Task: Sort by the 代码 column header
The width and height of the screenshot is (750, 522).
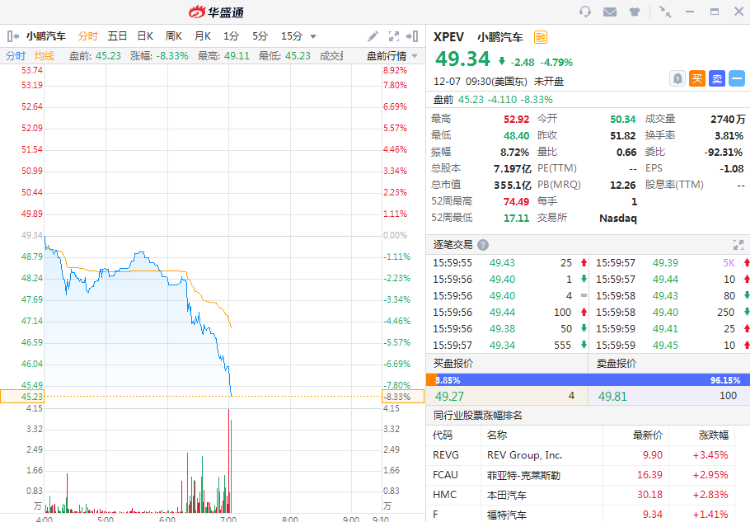Action: 442,435
